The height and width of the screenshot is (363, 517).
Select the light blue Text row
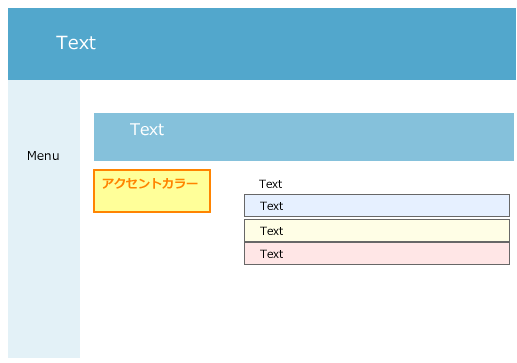(x=377, y=206)
